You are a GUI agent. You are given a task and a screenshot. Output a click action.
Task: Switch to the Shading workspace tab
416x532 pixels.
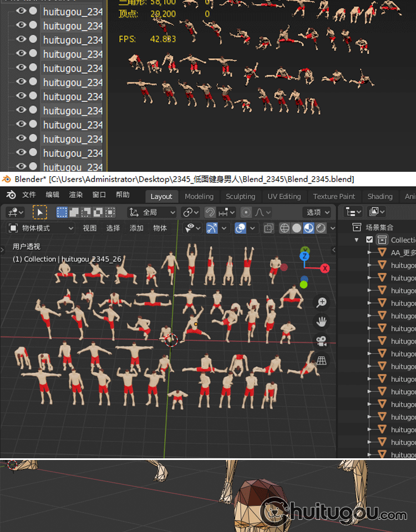tap(379, 196)
